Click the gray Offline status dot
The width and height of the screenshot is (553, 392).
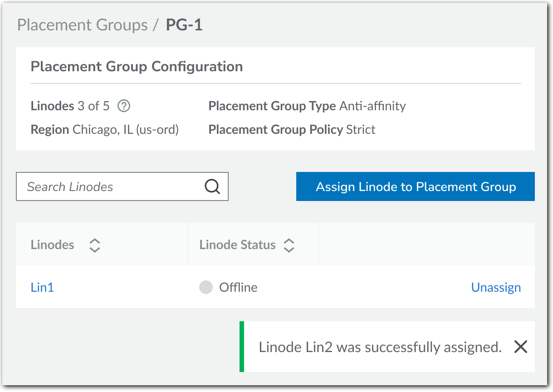pos(206,287)
